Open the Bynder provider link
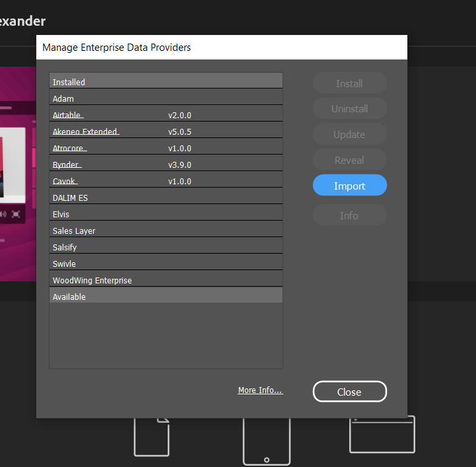The width and height of the screenshot is (476, 467). tap(67, 164)
